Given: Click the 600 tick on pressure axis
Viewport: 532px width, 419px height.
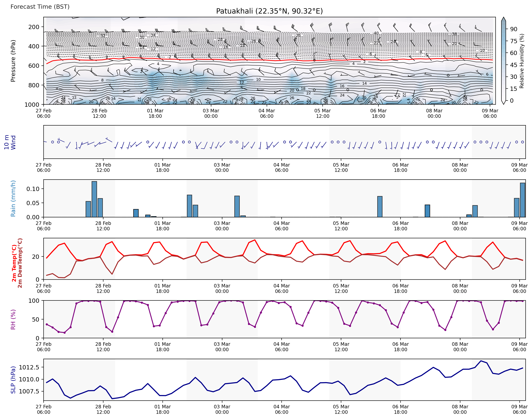Looking at the screenshot, I should [x=34, y=66].
